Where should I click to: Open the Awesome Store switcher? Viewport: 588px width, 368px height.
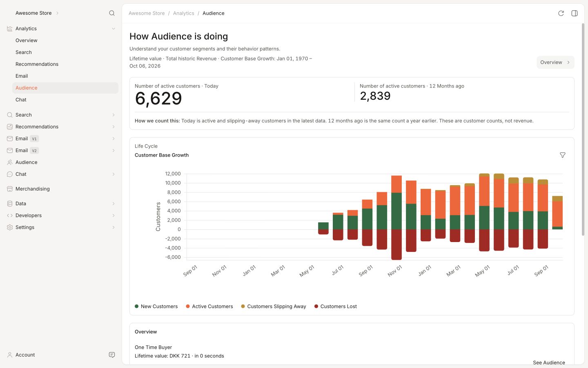tap(37, 13)
